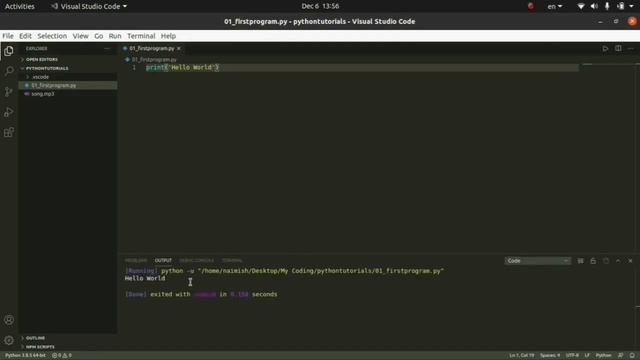Open the View menu

tap(80, 36)
